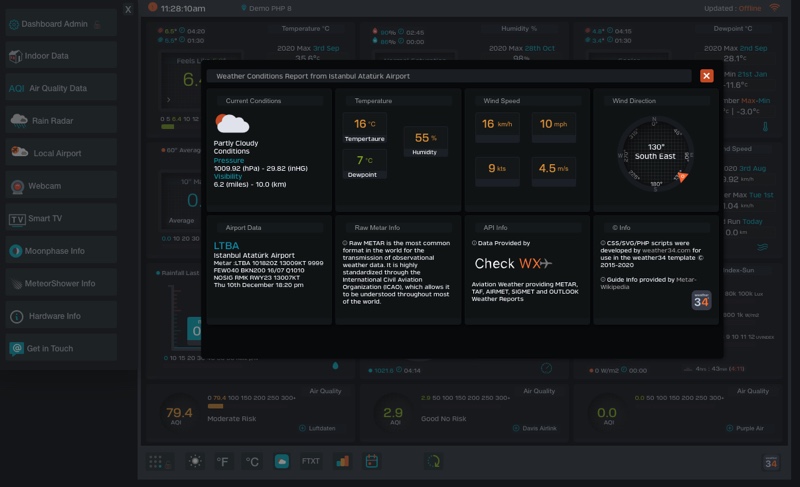
Task: Click the AQI icon in sidebar
Action: [16, 89]
